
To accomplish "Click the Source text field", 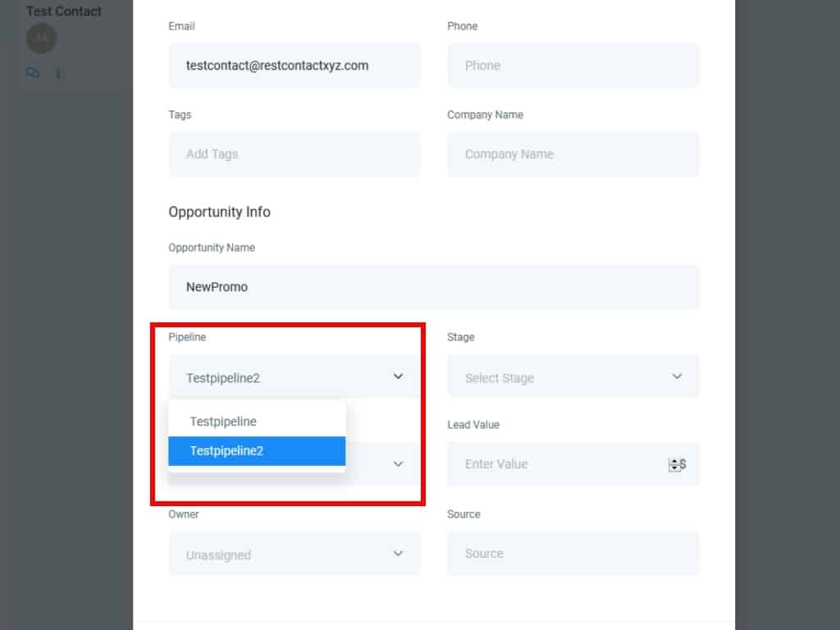I will click(x=573, y=554).
